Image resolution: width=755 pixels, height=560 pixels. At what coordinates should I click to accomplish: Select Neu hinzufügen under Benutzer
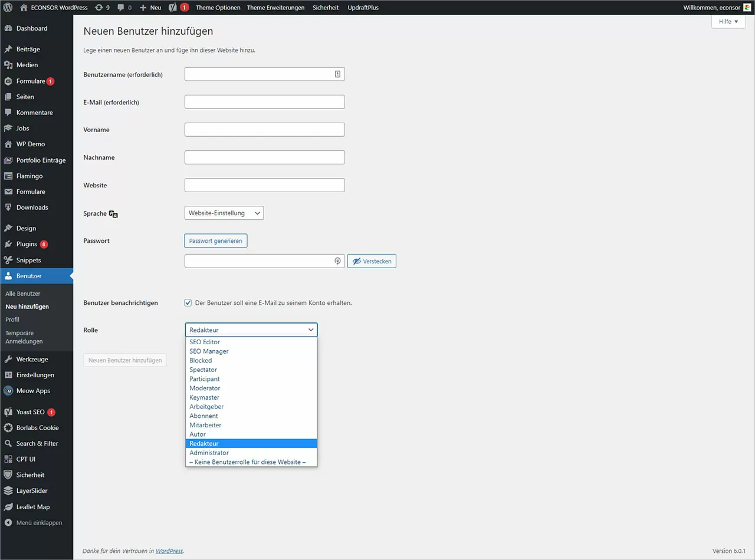27,306
